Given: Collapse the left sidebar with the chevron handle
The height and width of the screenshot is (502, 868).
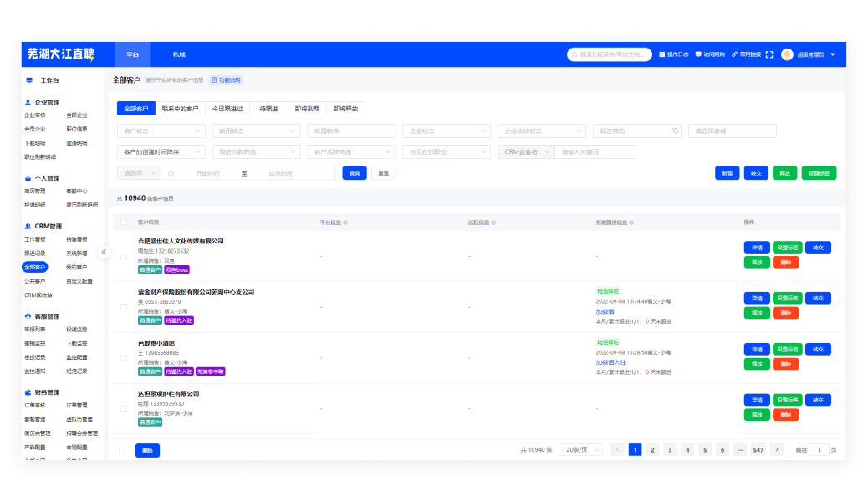Looking at the screenshot, I should point(105,252).
